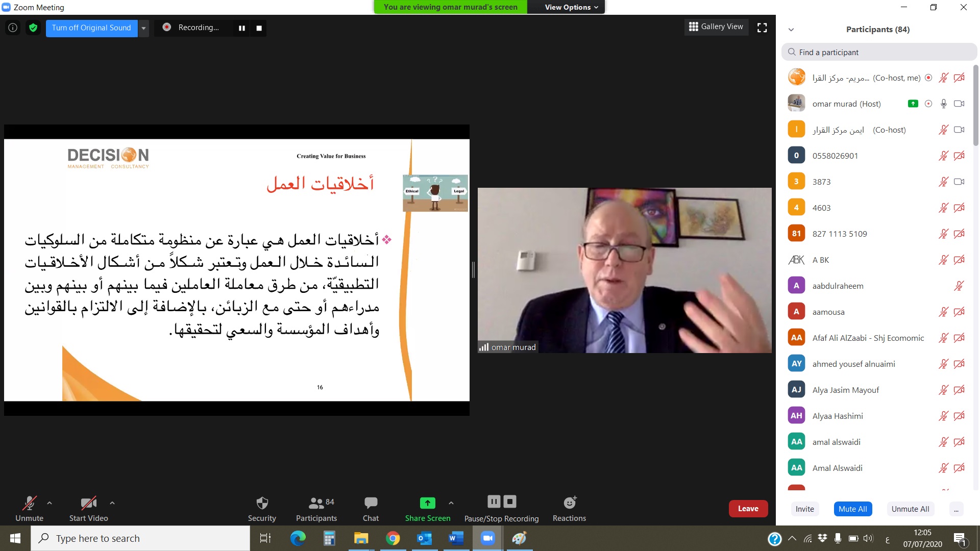This screenshot has width=980, height=551.
Task: Click the green encryption shield icon
Action: coord(33,28)
